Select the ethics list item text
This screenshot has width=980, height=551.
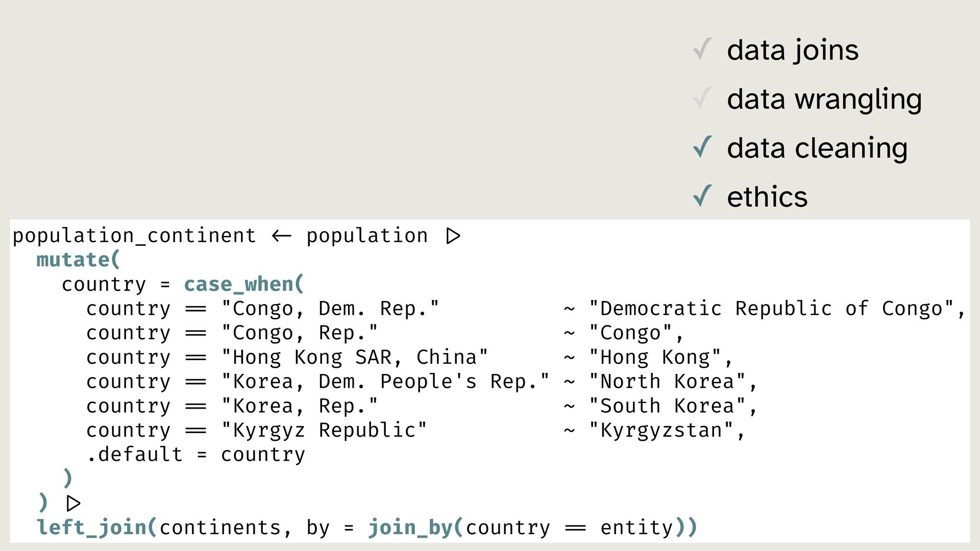pos(767,197)
